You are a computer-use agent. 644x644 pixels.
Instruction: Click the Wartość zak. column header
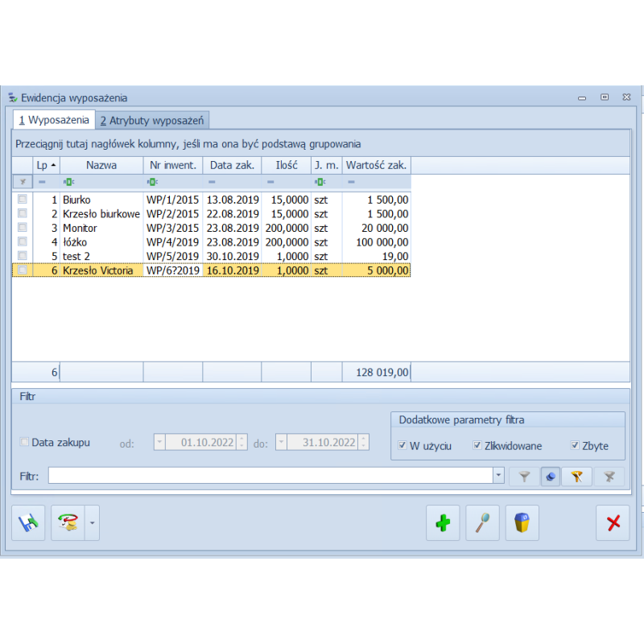pos(376,165)
